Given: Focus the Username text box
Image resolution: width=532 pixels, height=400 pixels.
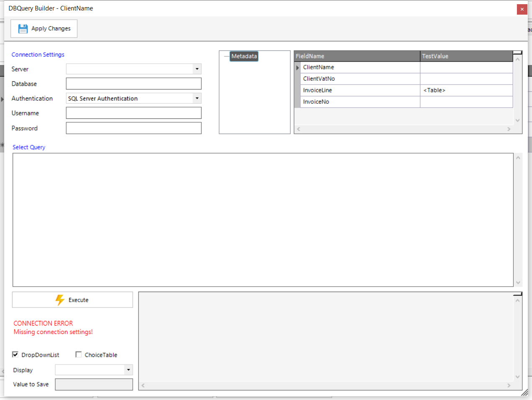Looking at the screenshot, I should 134,113.
